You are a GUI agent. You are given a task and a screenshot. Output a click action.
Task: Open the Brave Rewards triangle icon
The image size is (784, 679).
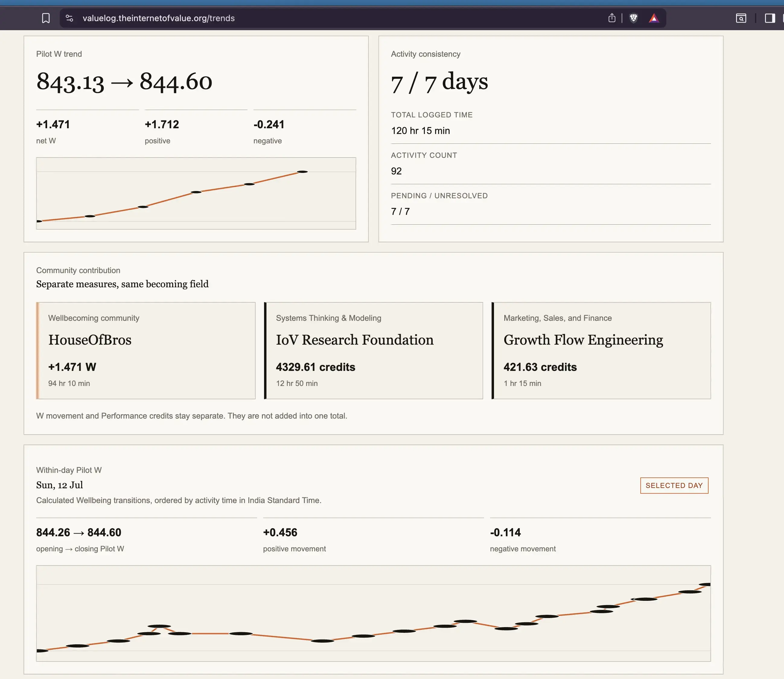point(654,18)
